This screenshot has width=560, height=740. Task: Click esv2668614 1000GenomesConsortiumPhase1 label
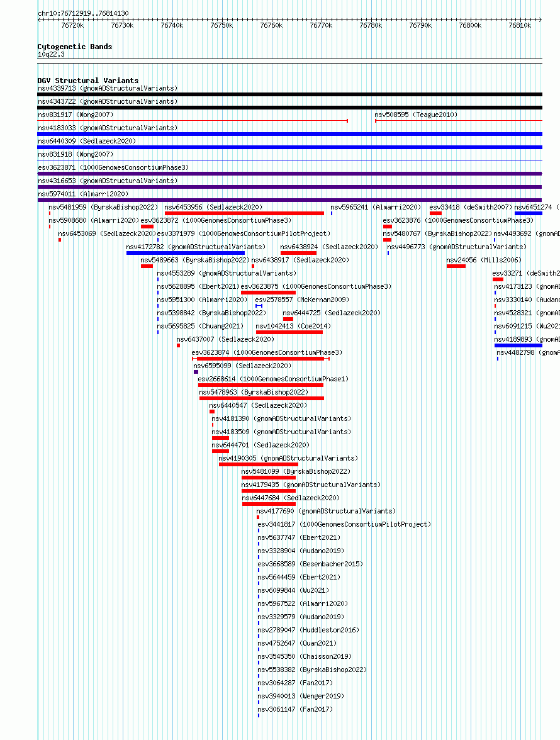(x=273, y=379)
